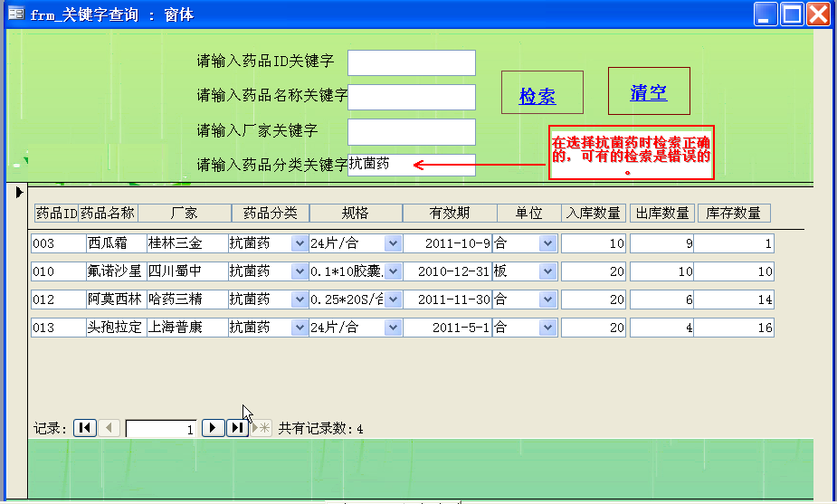Click the new record asterisk button
Viewport: 837px width, 504px height.
[261, 428]
